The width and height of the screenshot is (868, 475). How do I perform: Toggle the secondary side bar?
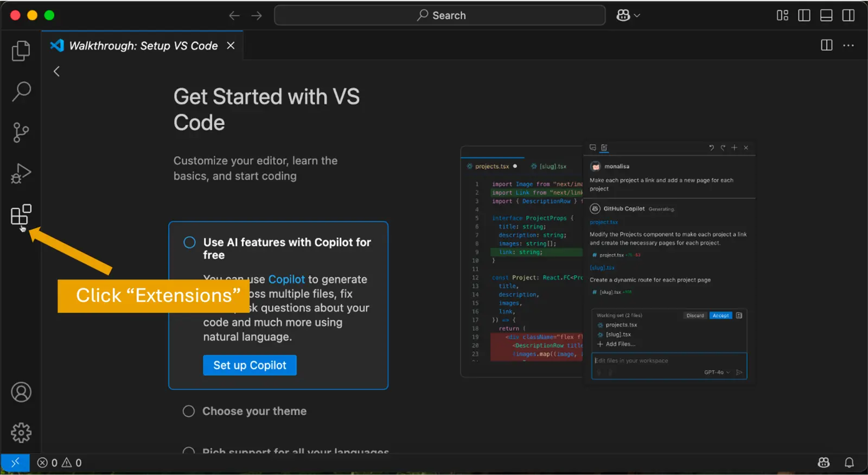848,16
